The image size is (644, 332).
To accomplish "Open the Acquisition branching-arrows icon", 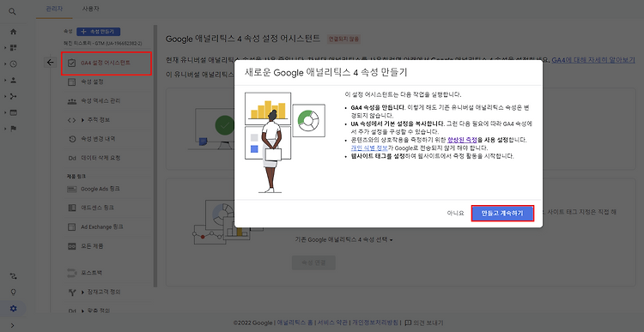I will (13, 96).
